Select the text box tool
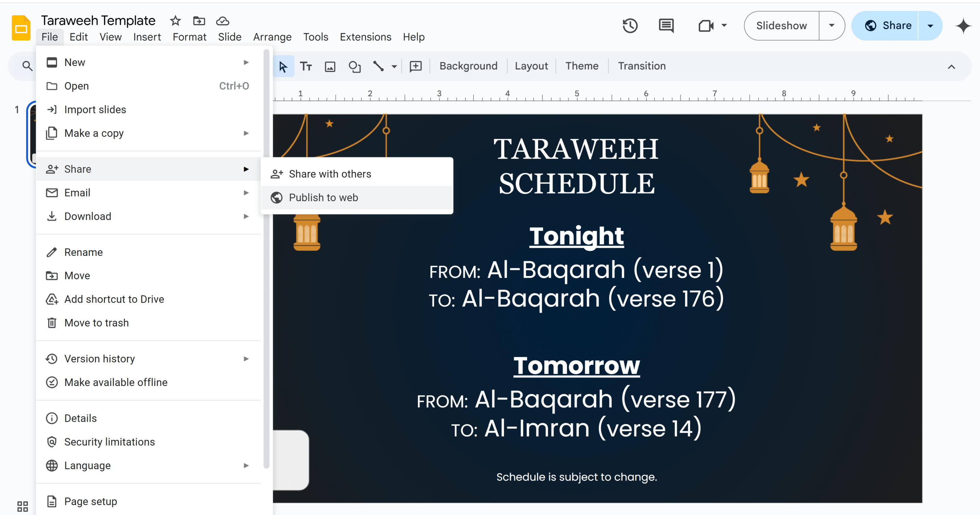This screenshot has height=515, width=980. [306, 66]
